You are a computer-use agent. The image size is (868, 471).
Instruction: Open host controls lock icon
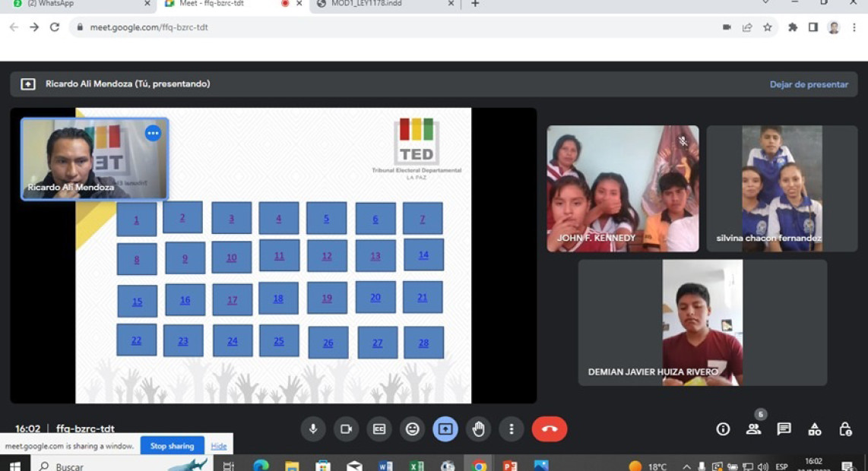pos(844,429)
